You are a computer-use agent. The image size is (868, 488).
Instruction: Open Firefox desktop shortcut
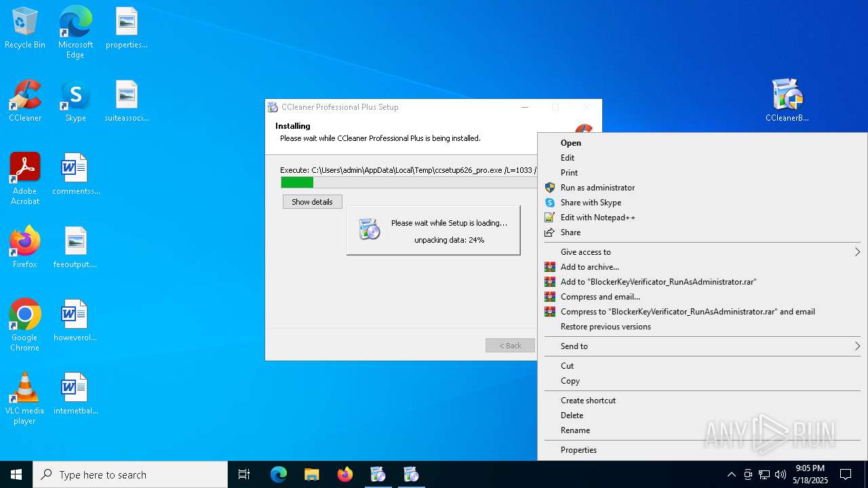pyautogui.click(x=25, y=248)
